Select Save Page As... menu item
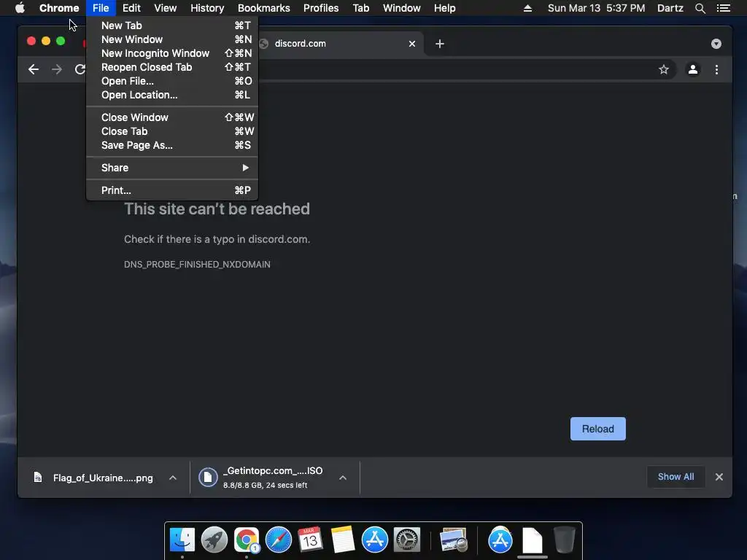The image size is (747, 560). (x=172, y=145)
